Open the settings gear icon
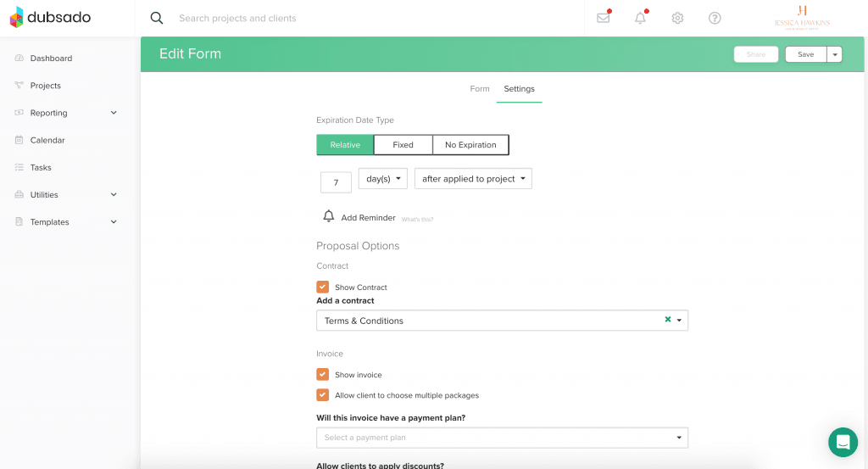The height and width of the screenshot is (469, 868). tap(677, 19)
